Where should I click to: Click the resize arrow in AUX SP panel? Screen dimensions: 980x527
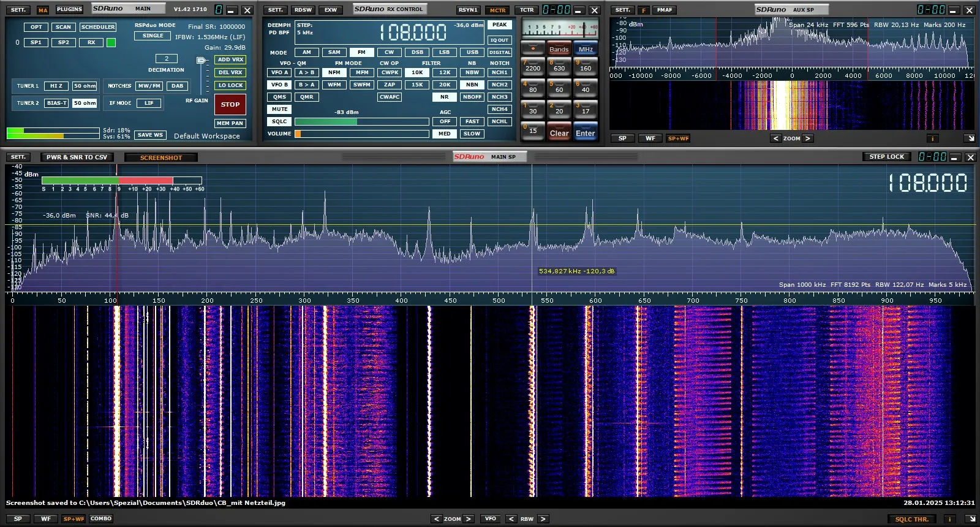click(969, 138)
